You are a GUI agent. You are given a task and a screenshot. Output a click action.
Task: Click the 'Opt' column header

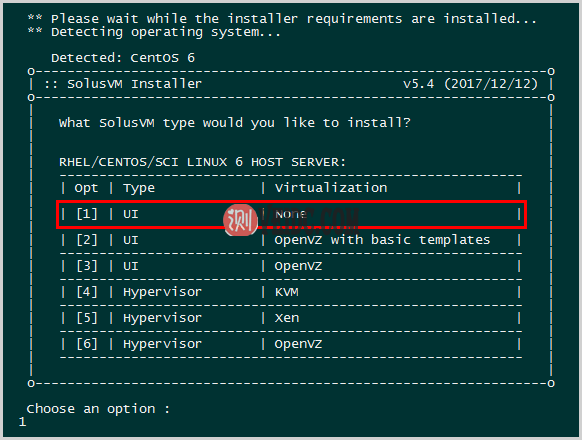click(x=86, y=188)
